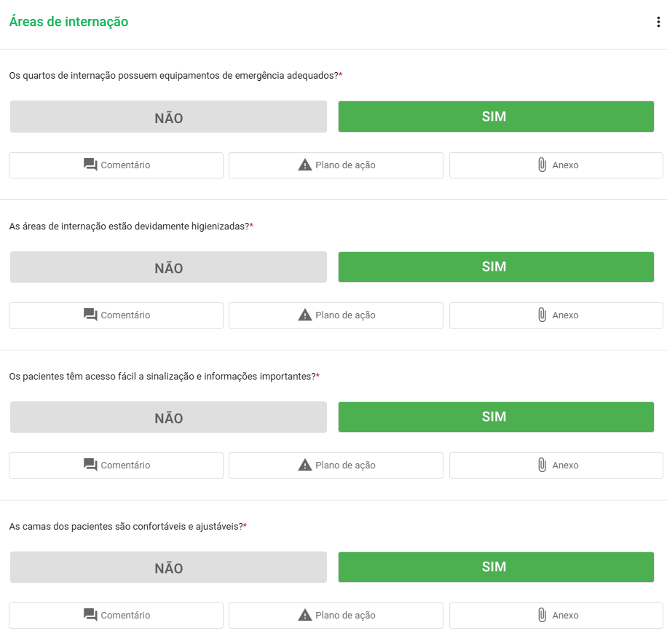
Task: Click warning triangle icon on first question
Action: (x=305, y=165)
